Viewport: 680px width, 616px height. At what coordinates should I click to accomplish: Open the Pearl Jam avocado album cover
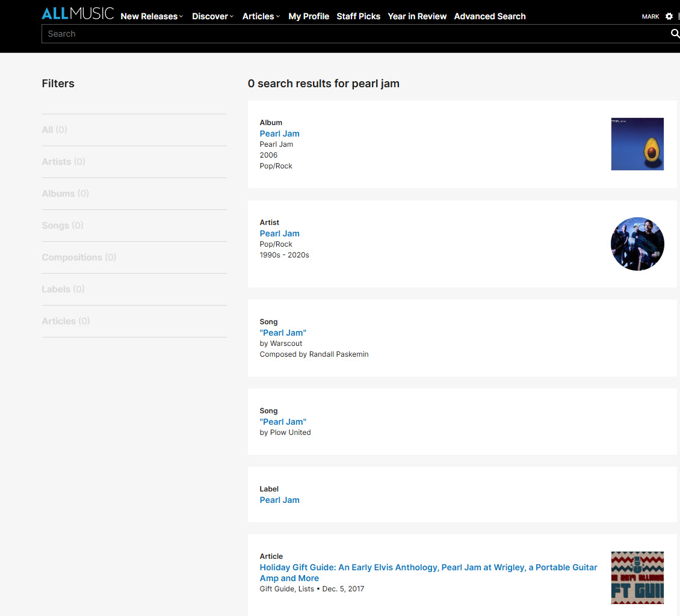point(637,144)
